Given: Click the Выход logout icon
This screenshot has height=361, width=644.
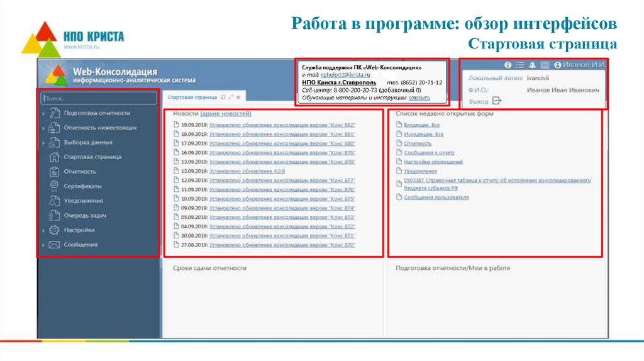Looking at the screenshot, I should coord(497,101).
